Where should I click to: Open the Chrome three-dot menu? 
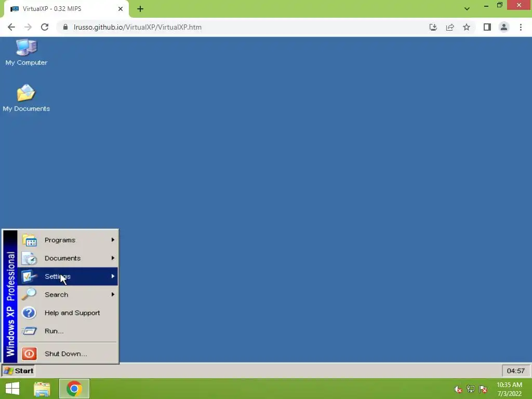tap(521, 27)
